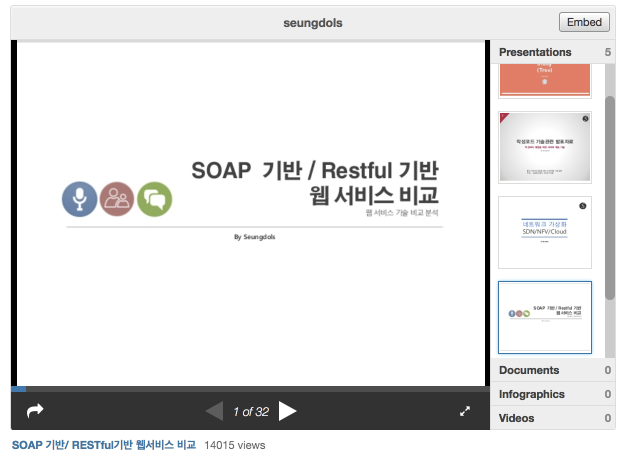Select the orange presentation thumbnail
The height and width of the screenshot is (469, 629).
[x=545, y=81]
